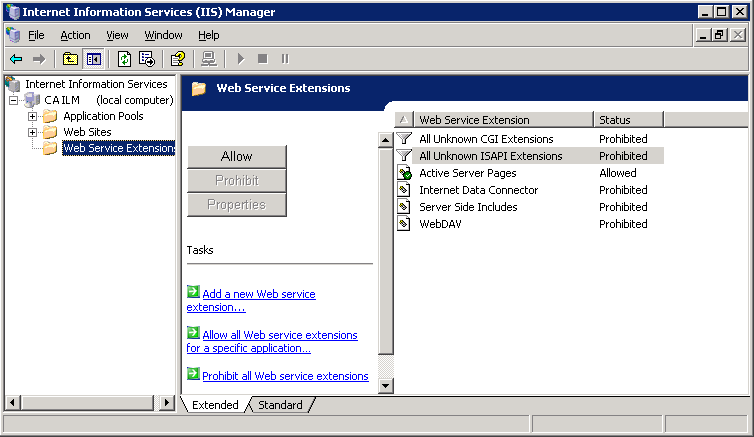This screenshot has width=754, height=437.
Task: Click the WebDAV row icon
Action: pyautogui.click(x=404, y=224)
